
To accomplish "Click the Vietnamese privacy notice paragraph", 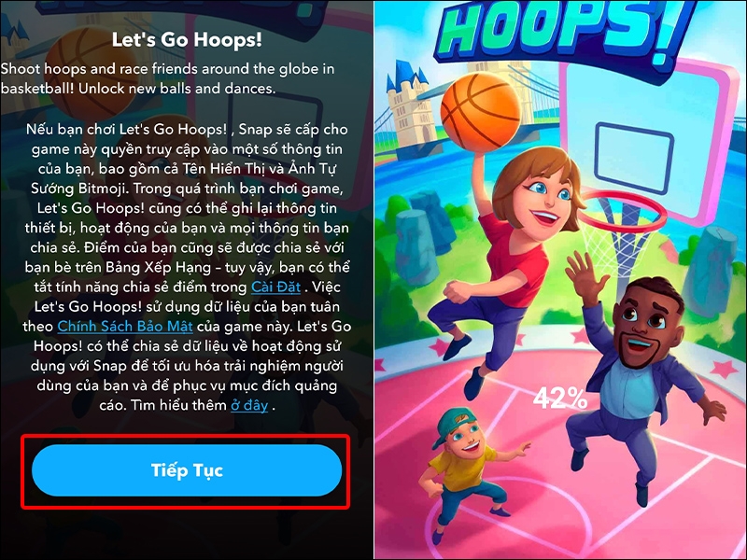I will [187, 267].
